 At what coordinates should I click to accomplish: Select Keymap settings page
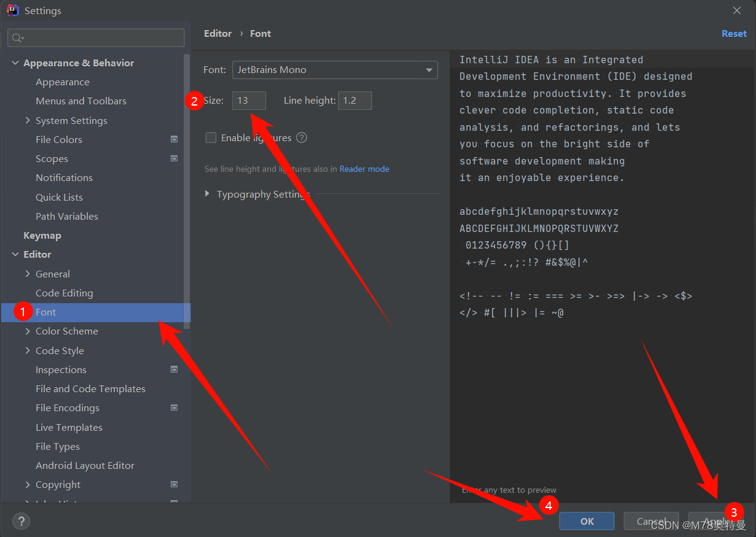(x=42, y=235)
